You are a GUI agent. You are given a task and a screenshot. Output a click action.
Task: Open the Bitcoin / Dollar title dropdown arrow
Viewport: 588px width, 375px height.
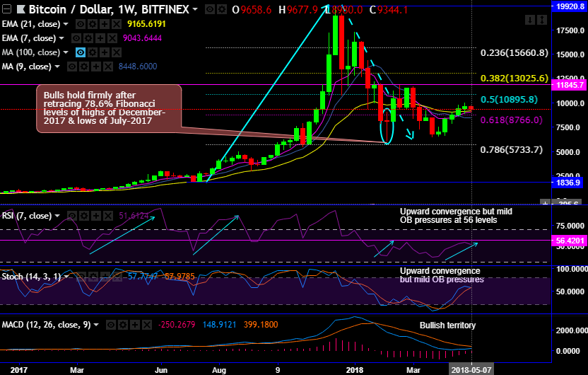click(194, 9)
